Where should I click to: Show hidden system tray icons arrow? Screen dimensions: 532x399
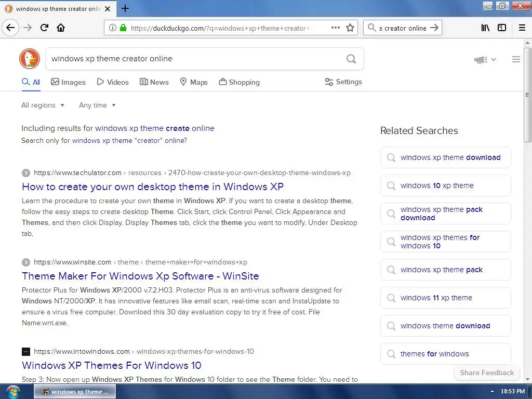[x=493, y=392]
